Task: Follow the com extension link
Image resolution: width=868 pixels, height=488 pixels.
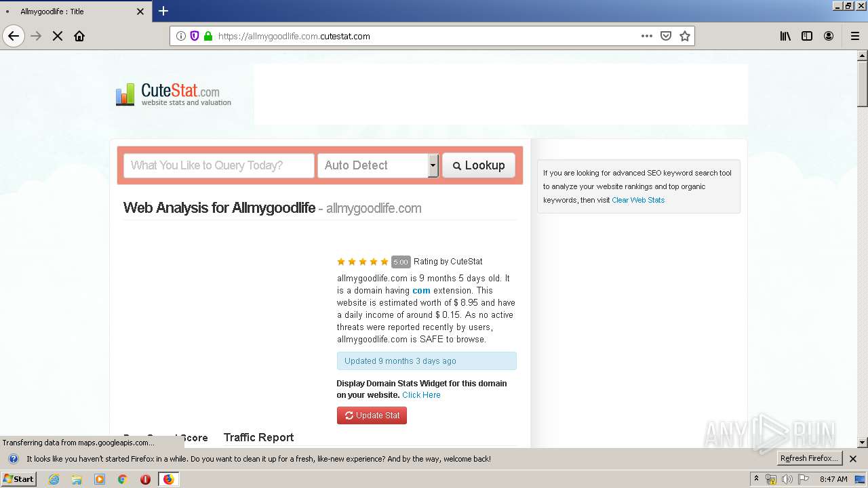Action: (421, 290)
